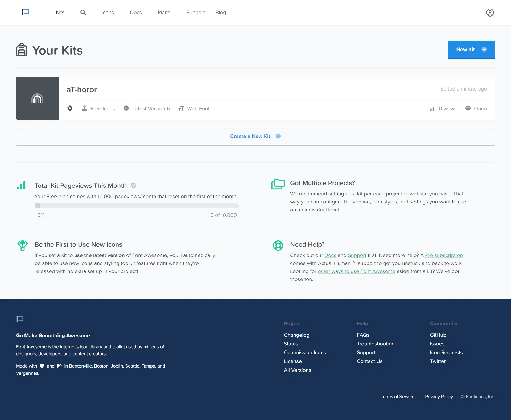This screenshot has width=511, height=420.
Task: Open Contact Us footer link
Action: click(x=369, y=361)
